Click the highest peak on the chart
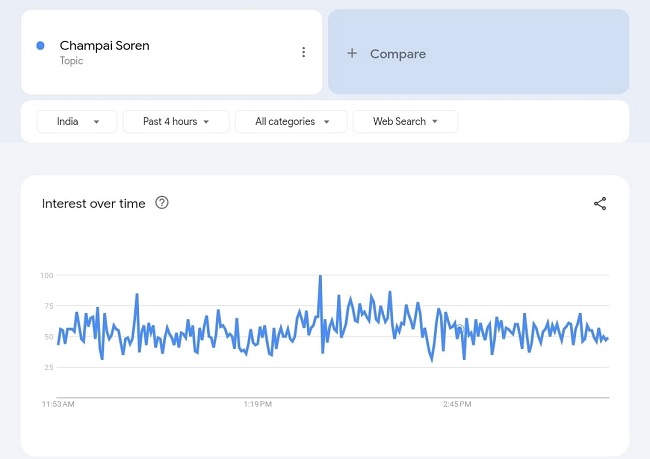 pyautogui.click(x=320, y=276)
